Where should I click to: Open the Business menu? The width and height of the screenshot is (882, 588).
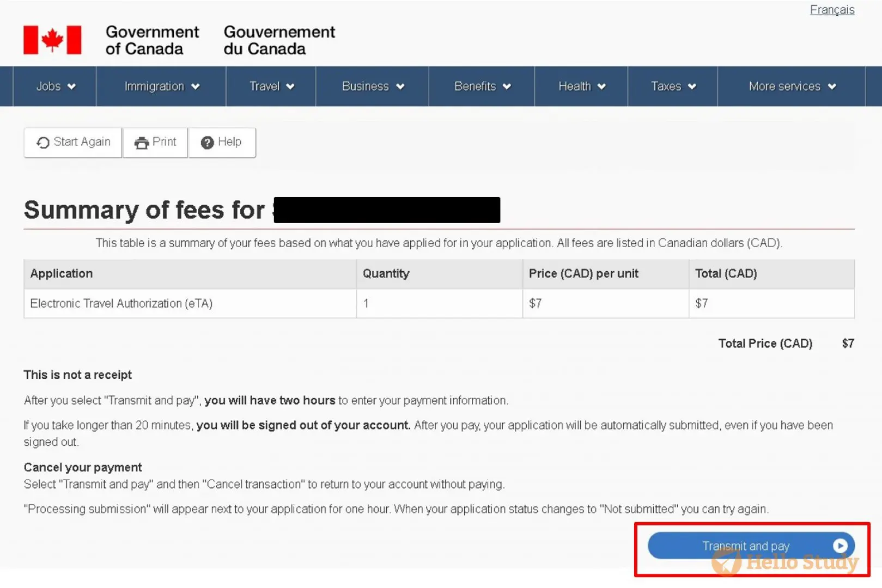pyautogui.click(x=373, y=87)
